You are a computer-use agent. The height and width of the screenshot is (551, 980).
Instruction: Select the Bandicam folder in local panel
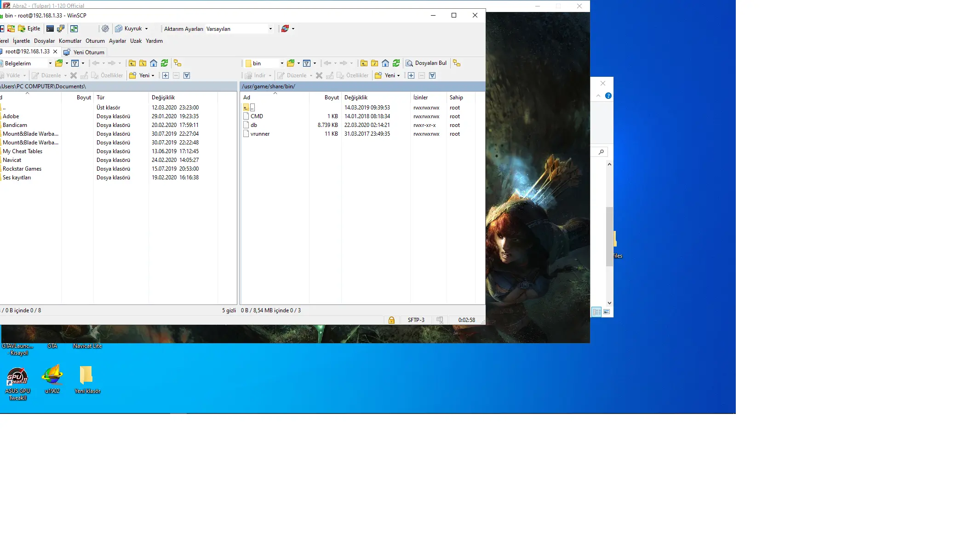[15, 125]
